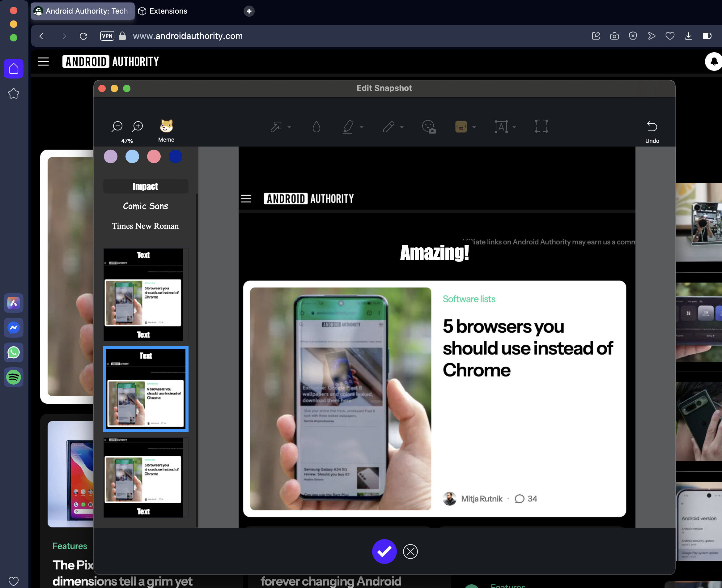Open WhatsApp in the sidebar

[14, 352]
